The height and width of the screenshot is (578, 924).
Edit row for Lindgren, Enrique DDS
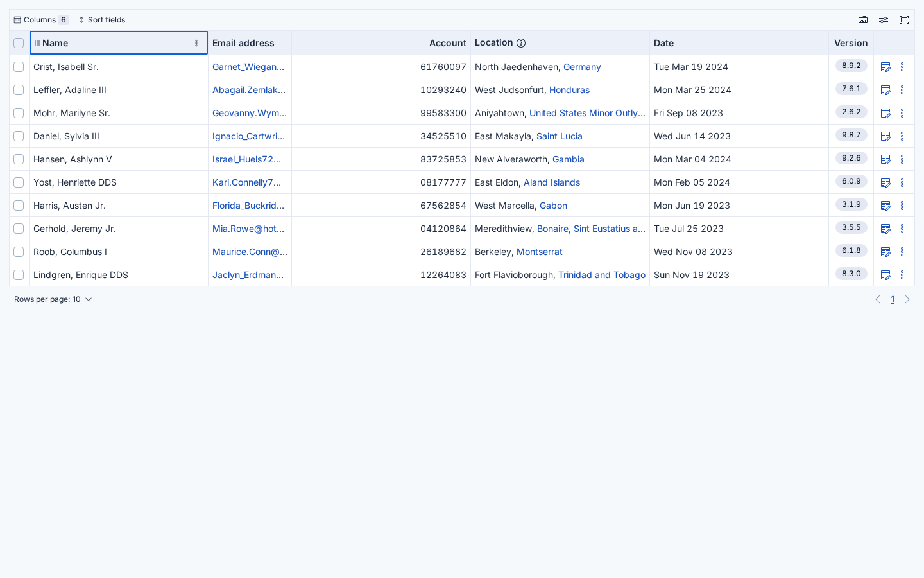pos(886,275)
